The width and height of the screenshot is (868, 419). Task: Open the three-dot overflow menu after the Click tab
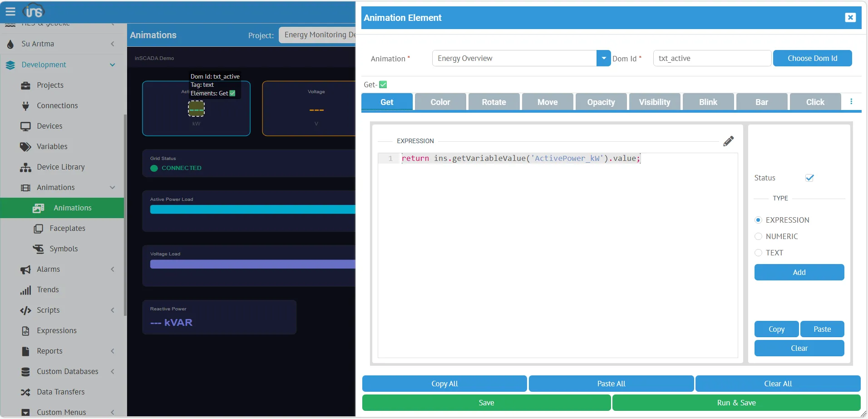pos(851,102)
